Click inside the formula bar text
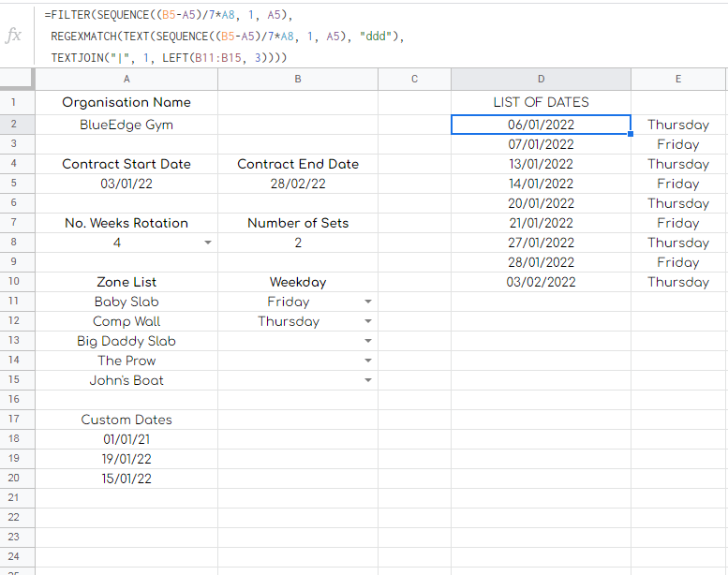Image resolution: width=728 pixels, height=575 pixels. [x=225, y=37]
